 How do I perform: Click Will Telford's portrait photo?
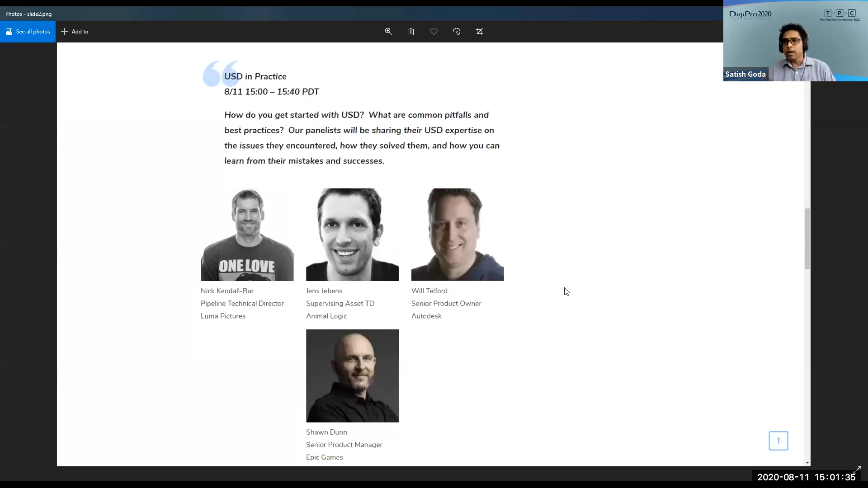click(x=458, y=235)
